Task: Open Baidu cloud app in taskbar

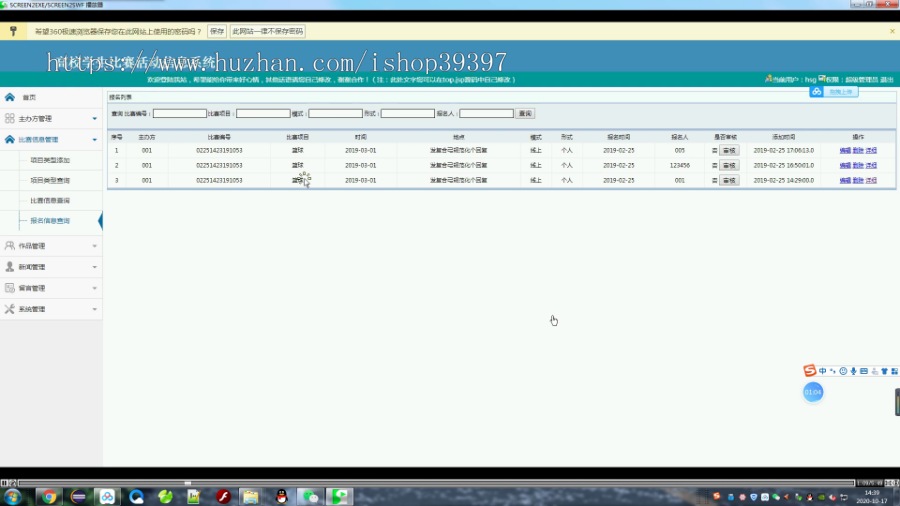Action: pos(107,496)
